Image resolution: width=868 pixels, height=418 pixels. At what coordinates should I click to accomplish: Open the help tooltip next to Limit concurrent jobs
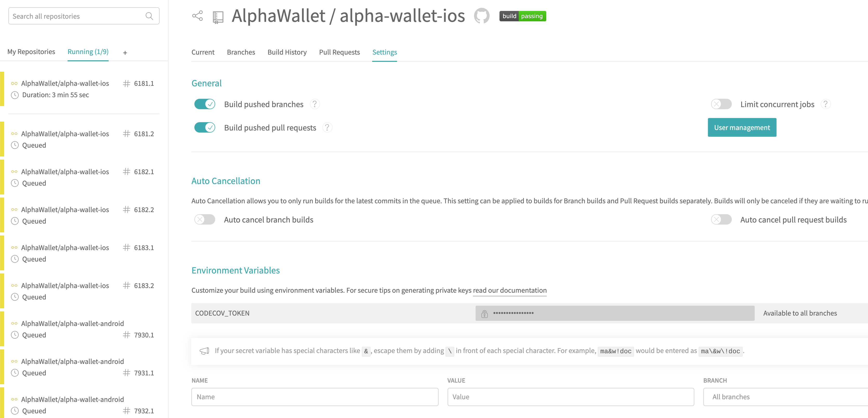pos(826,104)
